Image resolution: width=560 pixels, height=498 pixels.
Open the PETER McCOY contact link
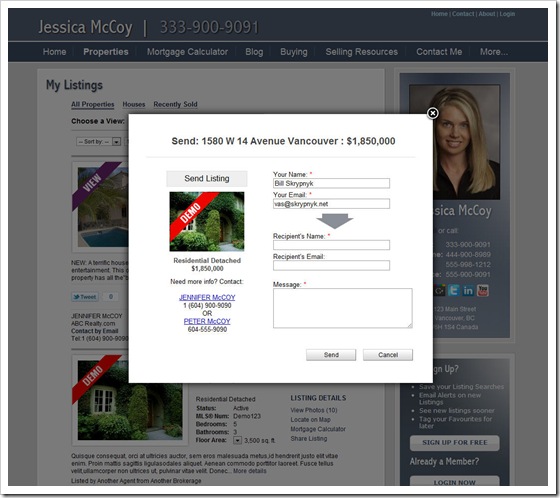[207, 321]
